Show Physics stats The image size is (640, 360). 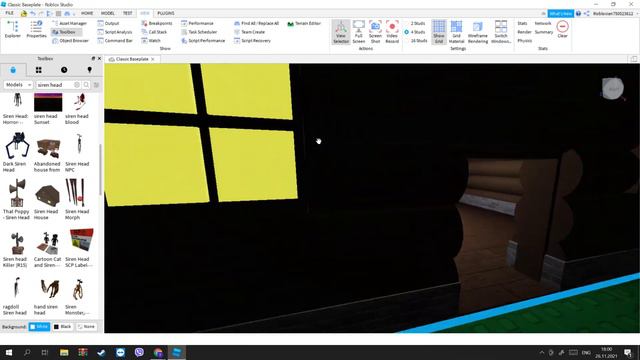coord(524,41)
